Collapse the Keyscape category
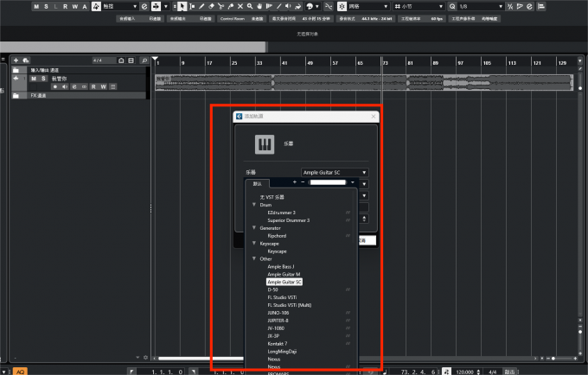588x375 pixels. pyautogui.click(x=254, y=243)
